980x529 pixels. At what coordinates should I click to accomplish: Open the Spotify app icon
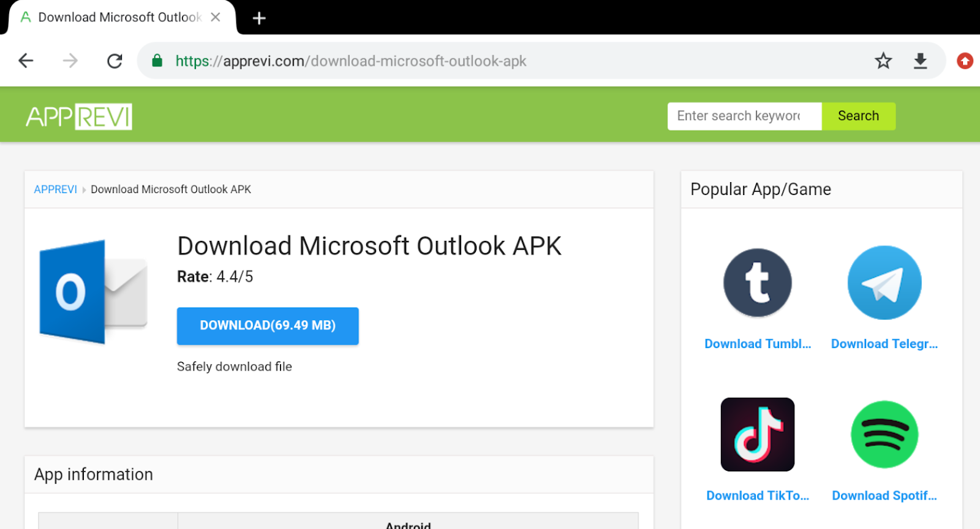884,435
